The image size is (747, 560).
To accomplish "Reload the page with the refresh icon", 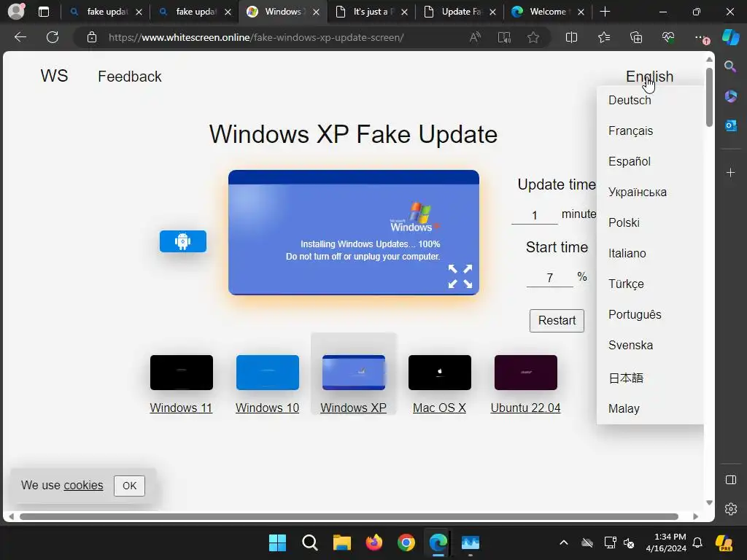I will click(x=53, y=37).
